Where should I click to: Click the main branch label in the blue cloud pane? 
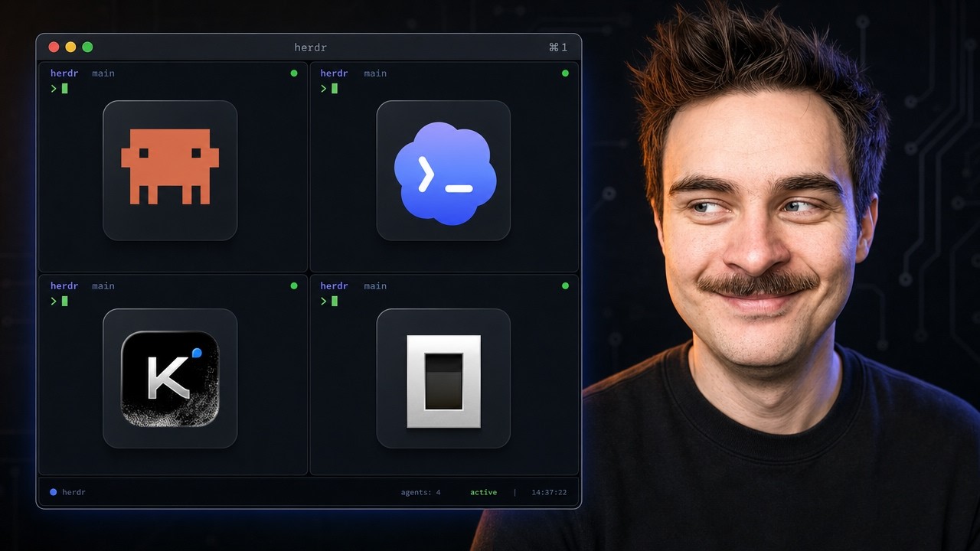click(x=375, y=73)
